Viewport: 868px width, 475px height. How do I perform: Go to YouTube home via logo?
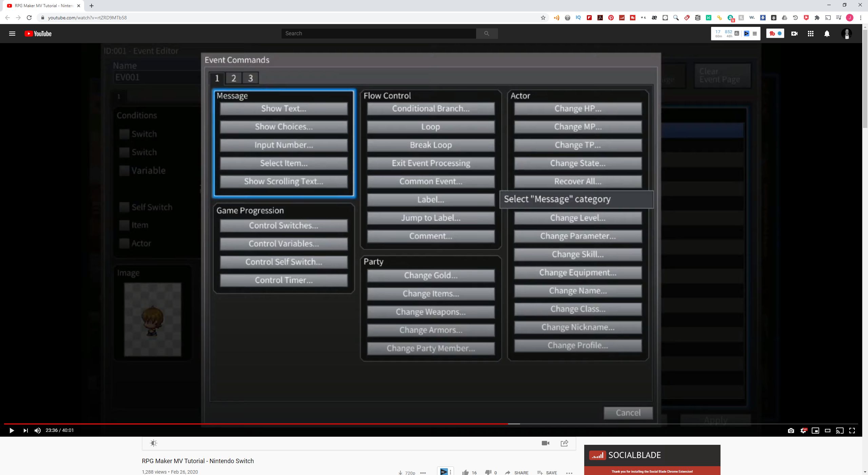pyautogui.click(x=38, y=34)
